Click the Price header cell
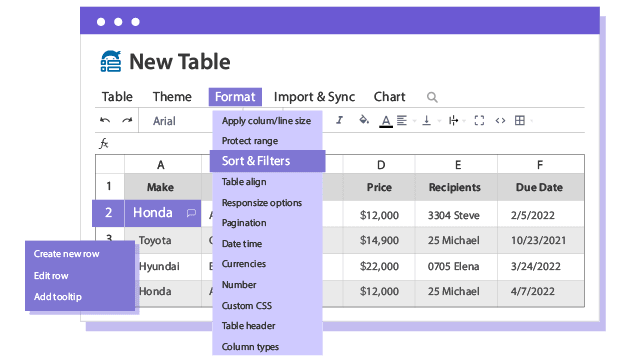Screen dimensions: 631x361 (x=379, y=187)
